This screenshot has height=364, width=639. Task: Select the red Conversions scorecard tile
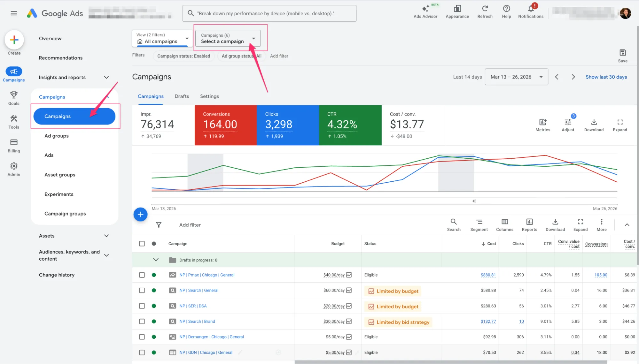(225, 125)
